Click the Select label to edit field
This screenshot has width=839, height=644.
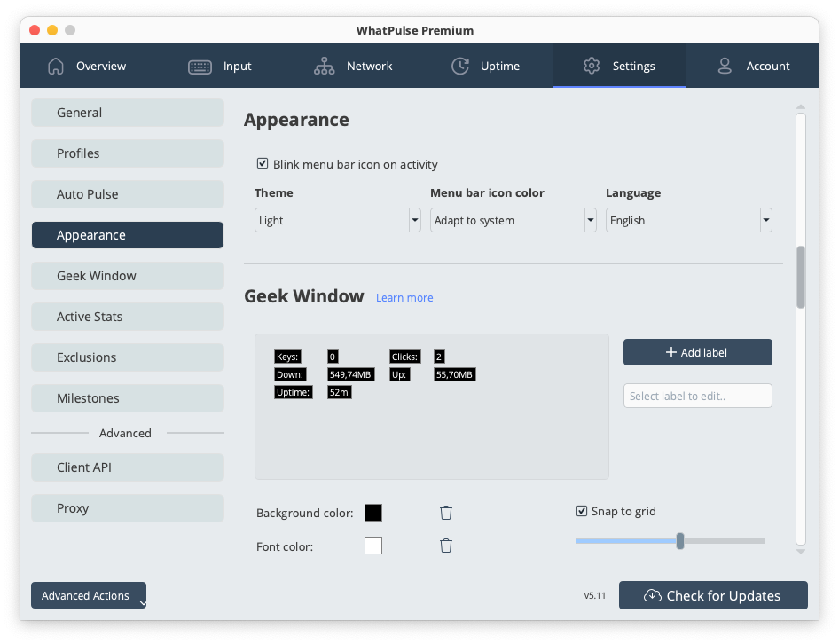point(698,396)
